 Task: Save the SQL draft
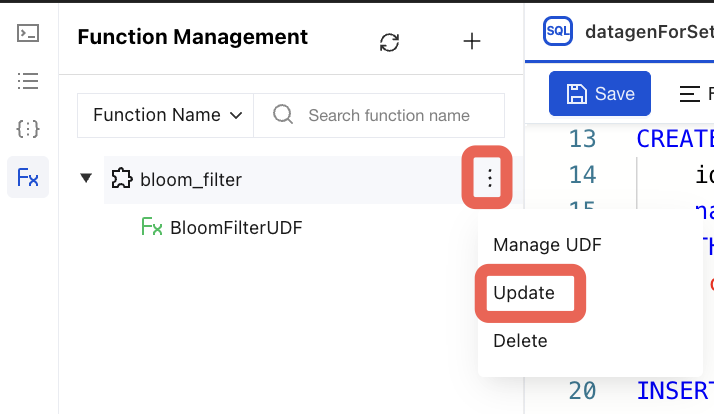(x=600, y=93)
